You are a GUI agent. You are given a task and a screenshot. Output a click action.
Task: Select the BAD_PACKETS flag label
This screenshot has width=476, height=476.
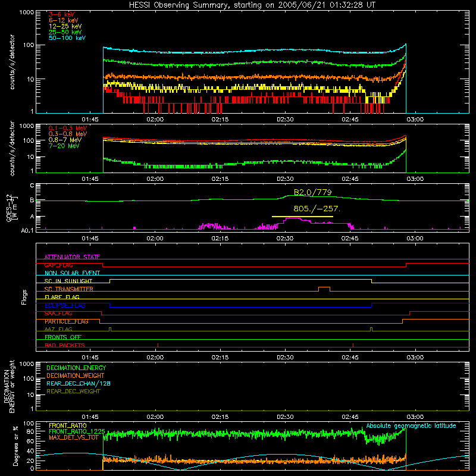pyautogui.click(x=65, y=345)
